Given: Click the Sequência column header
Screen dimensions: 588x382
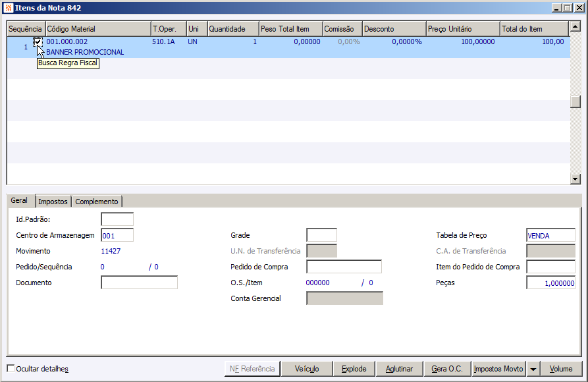Looking at the screenshot, I should click(x=26, y=29).
